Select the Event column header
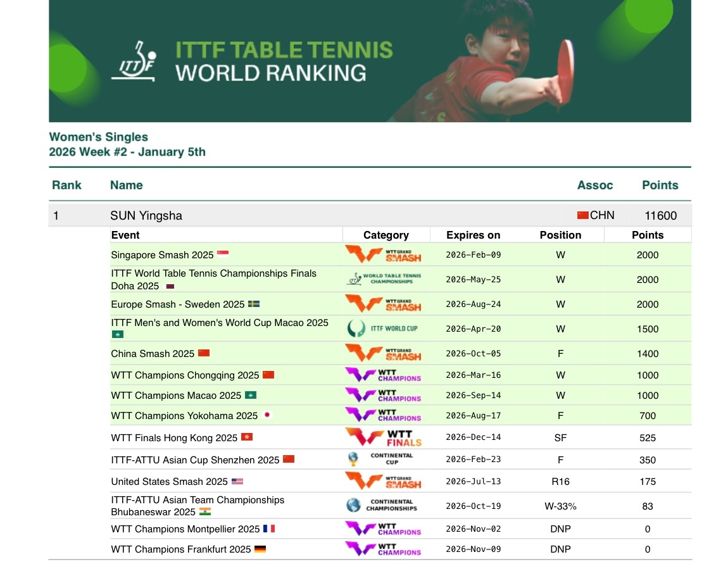This screenshot has width=728, height=564. tap(125, 235)
